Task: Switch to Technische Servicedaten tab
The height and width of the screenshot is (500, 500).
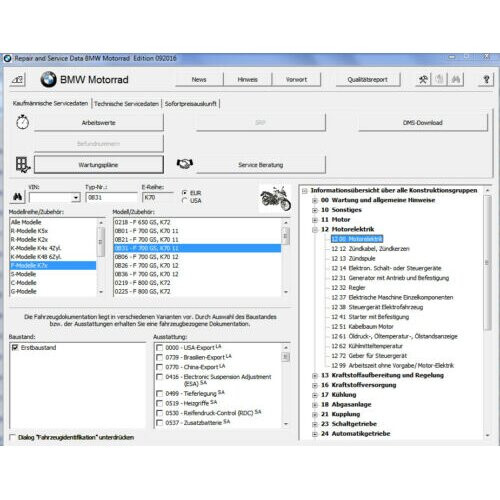Action: 126,104
